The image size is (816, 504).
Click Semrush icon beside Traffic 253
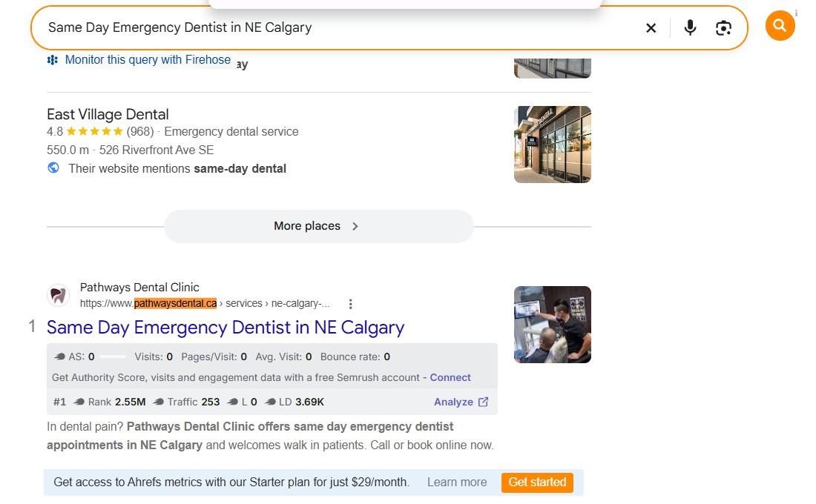pos(159,402)
